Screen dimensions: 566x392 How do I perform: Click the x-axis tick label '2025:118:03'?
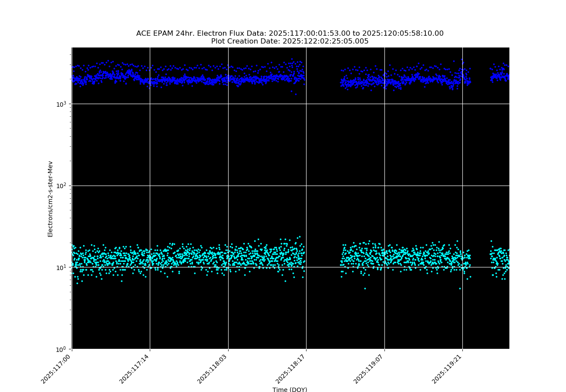click(213, 369)
